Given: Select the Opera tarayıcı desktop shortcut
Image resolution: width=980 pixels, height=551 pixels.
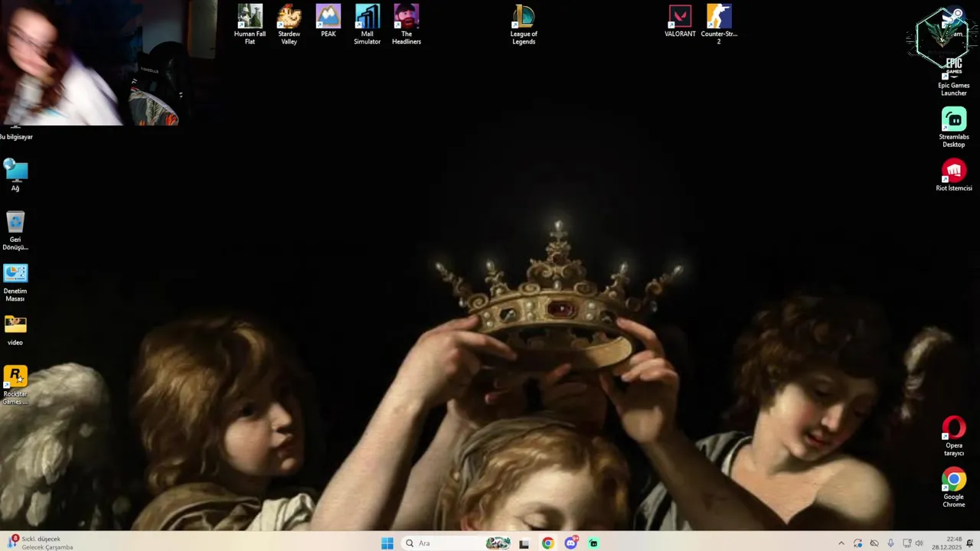Looking at the screenshot, I should (x=954, y=436).
